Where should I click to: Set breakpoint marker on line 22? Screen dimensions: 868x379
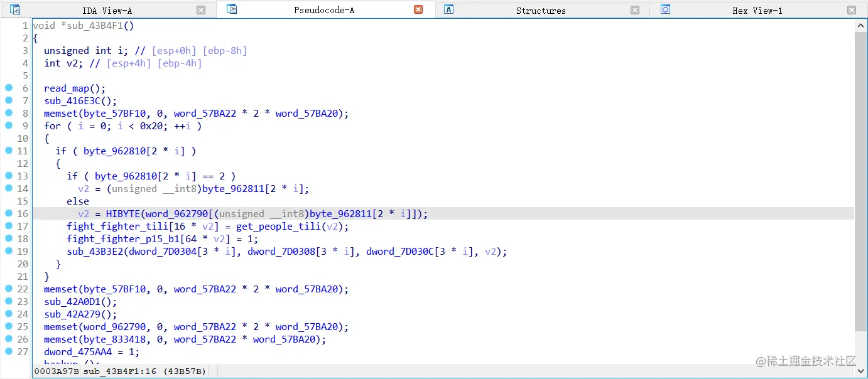(x=9, y=289)
